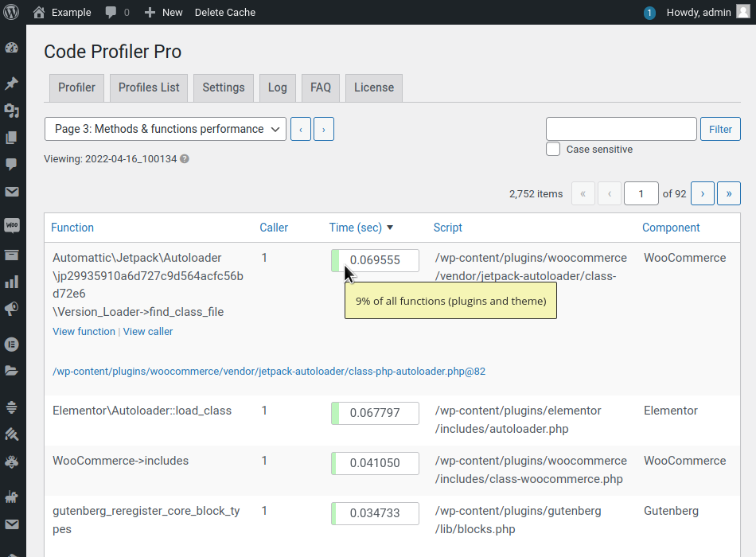Open Products via the archive box icon

(12, 255)
